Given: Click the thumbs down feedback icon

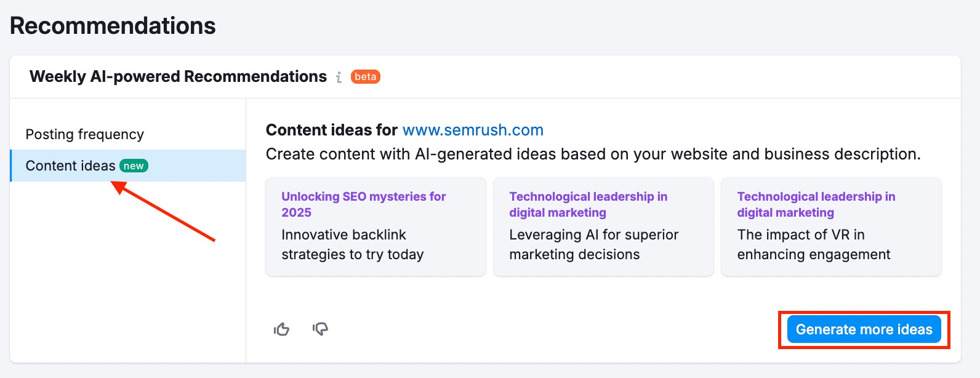Looking at the screenshot, I should point(320,329).
